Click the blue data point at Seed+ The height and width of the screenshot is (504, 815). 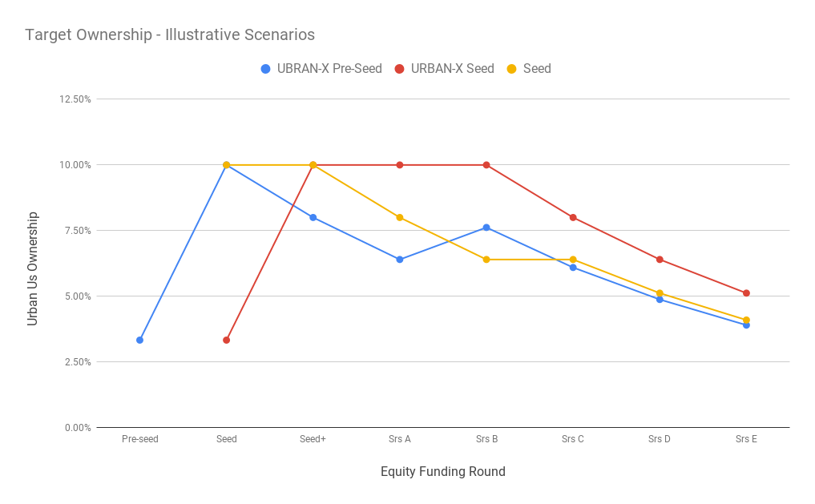313,217
